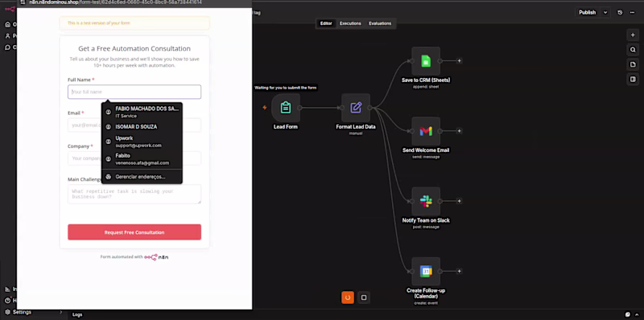Expand the Settings submenu chevron
Image resolution: width=644 pixels, height=320 pixels.
tap(61, 312)
